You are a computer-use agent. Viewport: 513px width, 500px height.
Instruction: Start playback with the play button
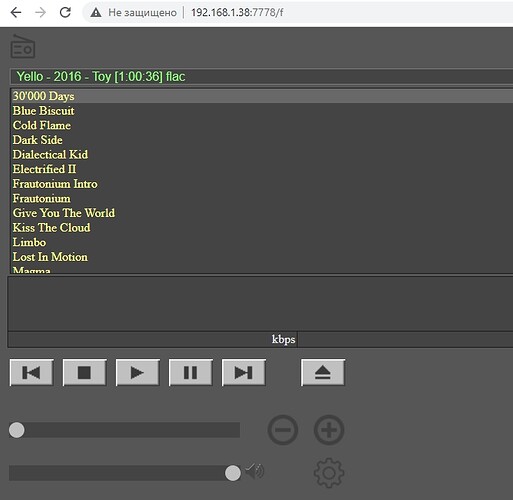pos(137,372)
